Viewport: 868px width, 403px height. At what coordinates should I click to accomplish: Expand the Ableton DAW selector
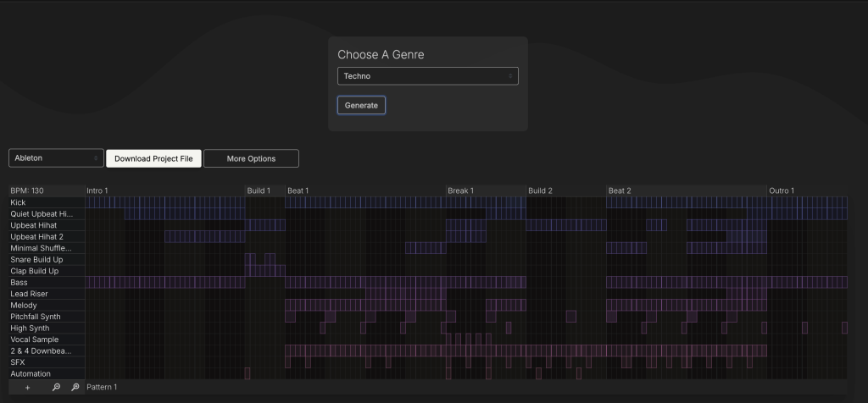pyautogui.click(x=56, y=158)
